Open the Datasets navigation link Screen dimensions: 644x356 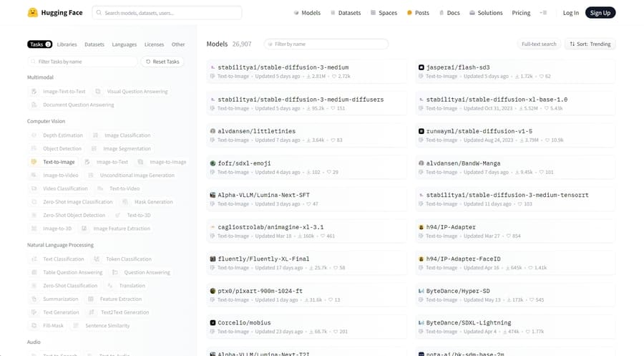tap(346, 13)
